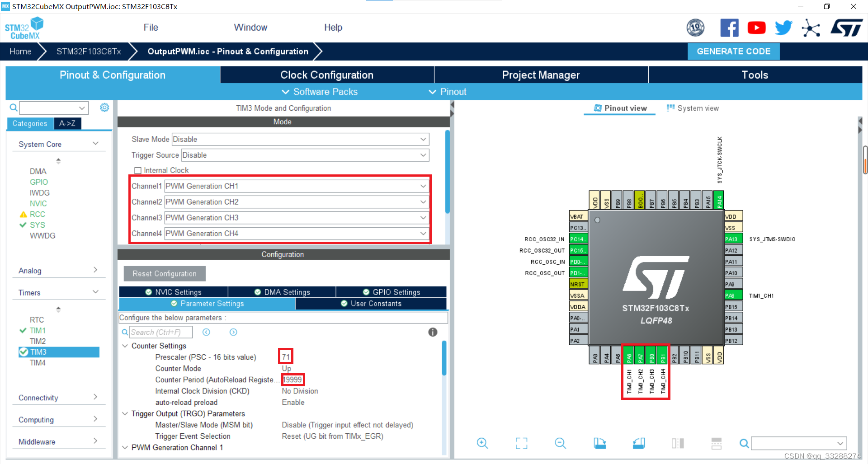Viewport: 868px width, 464px height.
Task: Rotate the chip counterclockwise in pinout view
Action: [x=638, y=443]
